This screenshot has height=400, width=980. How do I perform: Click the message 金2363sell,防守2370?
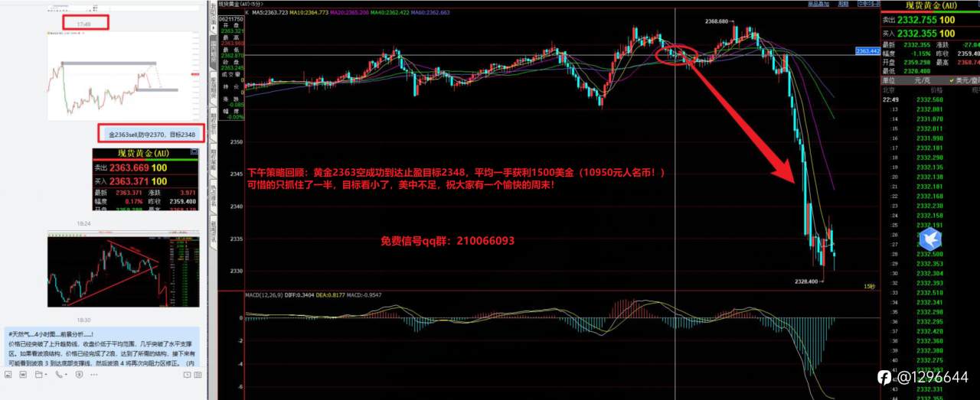(152, 134)
